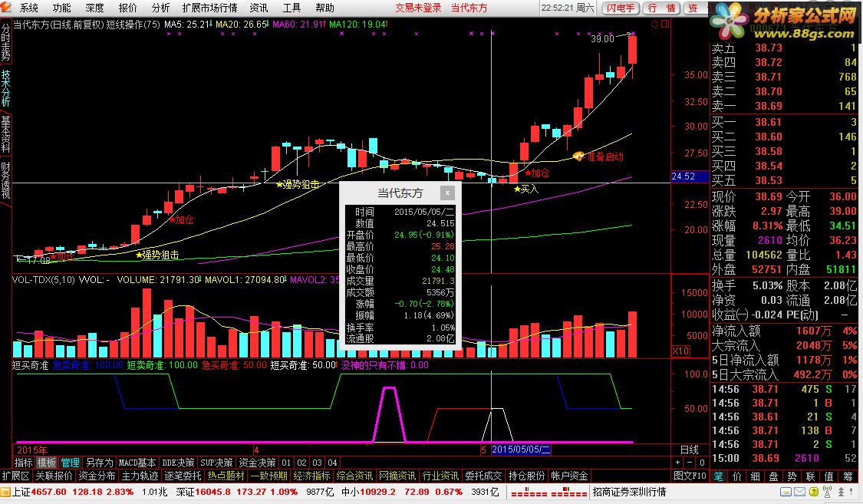
Task: Click the yellow note icon in status bar
Action: coord(812,492)
